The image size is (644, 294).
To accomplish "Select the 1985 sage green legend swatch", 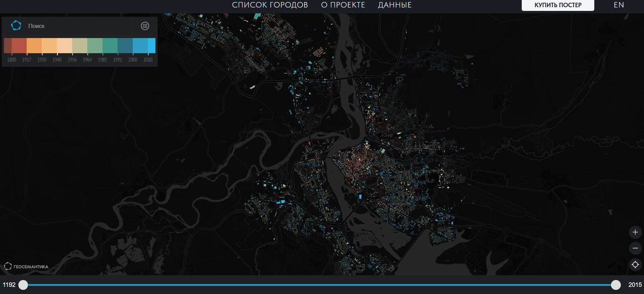I will (95, 46).
